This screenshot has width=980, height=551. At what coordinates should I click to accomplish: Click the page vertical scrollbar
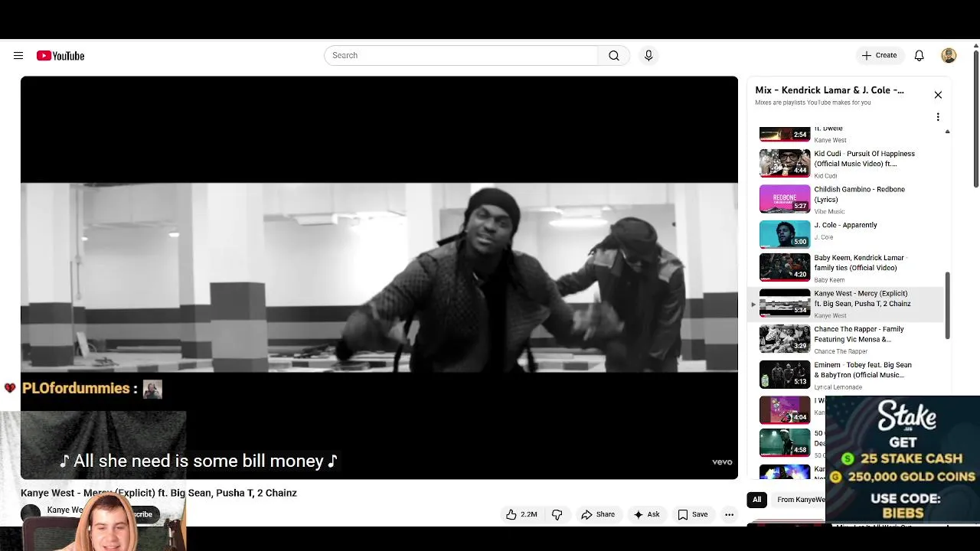point(975,117)
